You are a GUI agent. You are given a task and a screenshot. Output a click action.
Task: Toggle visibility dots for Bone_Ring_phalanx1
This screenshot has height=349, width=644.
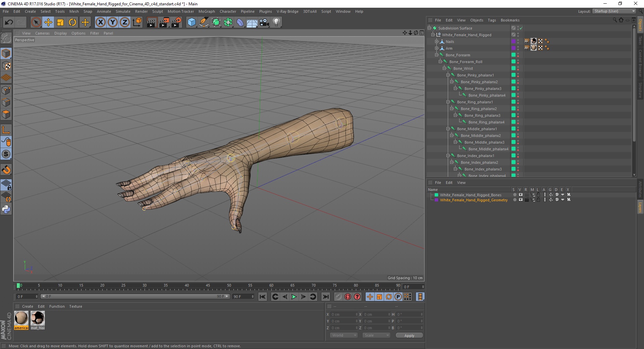(x=518, y=102)
